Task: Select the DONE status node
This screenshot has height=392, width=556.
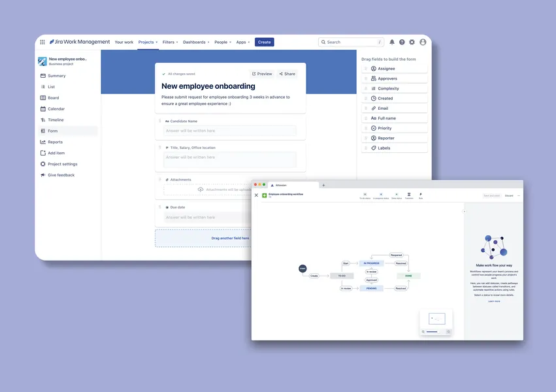Action: point(408,276)
